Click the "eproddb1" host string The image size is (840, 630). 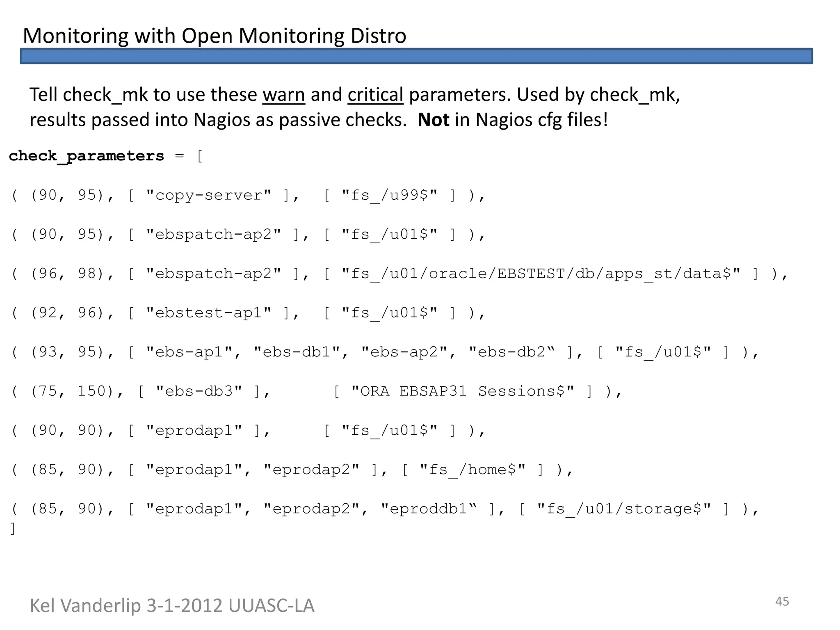pos(429,509)
